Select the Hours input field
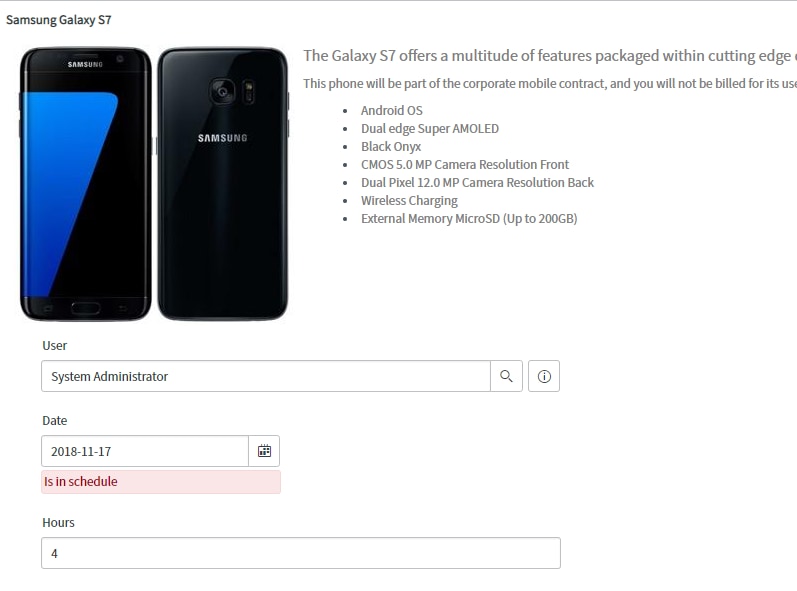Image resolution: width=797 pixels, height=591 pixels. click(x=301, y=553)
